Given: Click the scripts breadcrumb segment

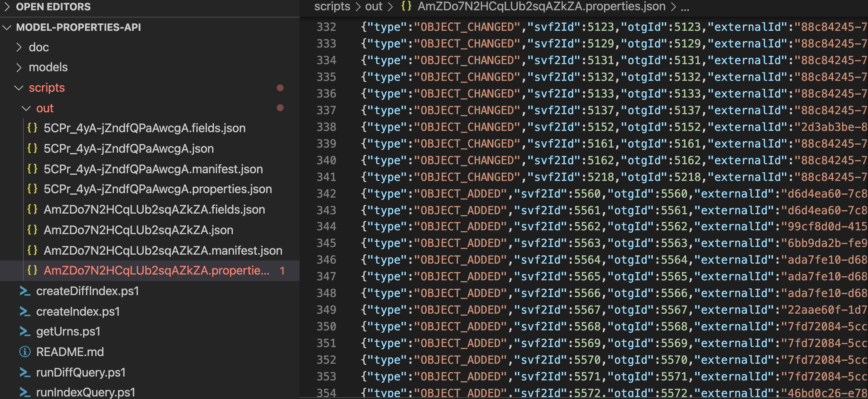Looking at the screenshot, I should 332,6.
